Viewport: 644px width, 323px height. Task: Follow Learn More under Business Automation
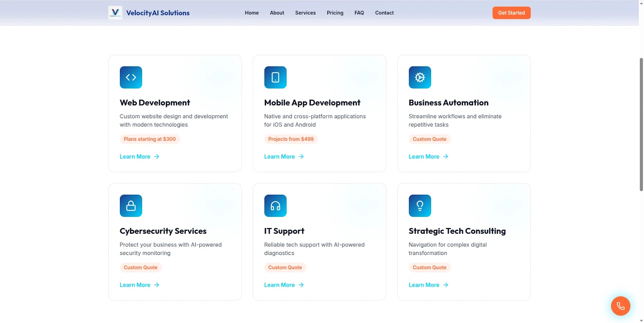[x=429, y=156]
